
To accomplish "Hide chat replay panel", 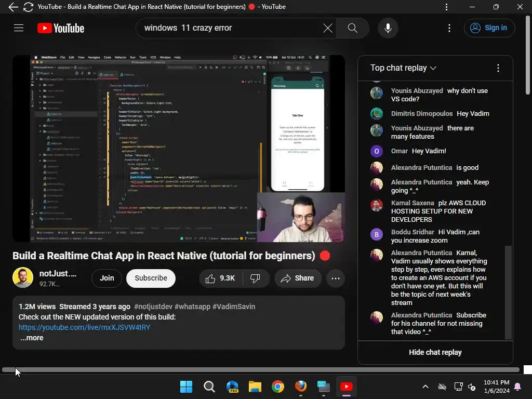I will [435, 352].
